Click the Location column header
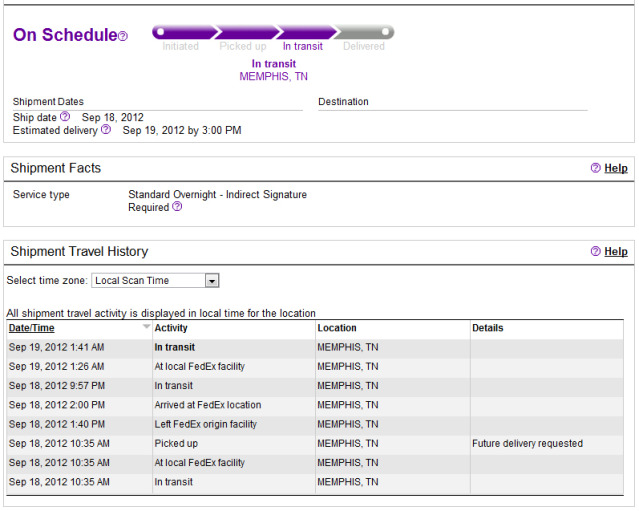 (x=337, y=328)
